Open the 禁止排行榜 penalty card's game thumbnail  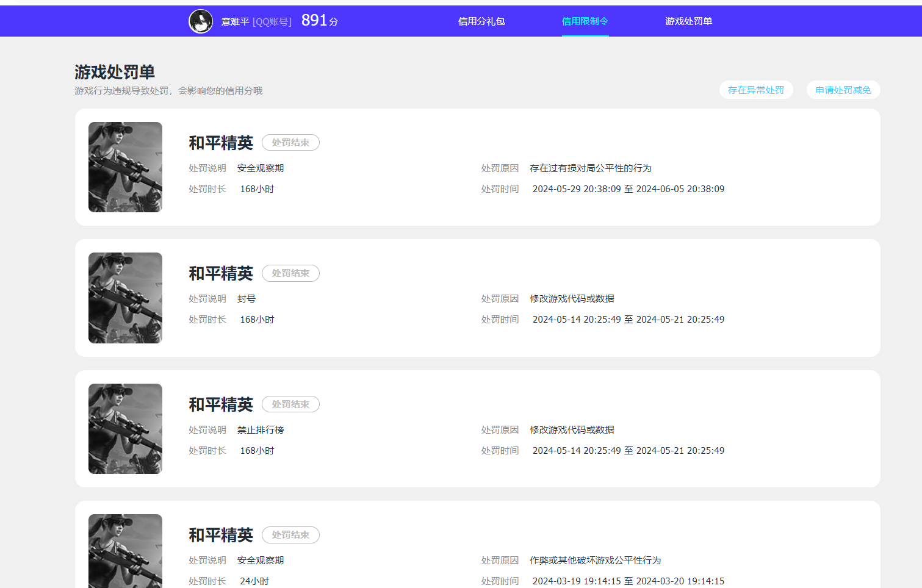[x=125, y=429]
